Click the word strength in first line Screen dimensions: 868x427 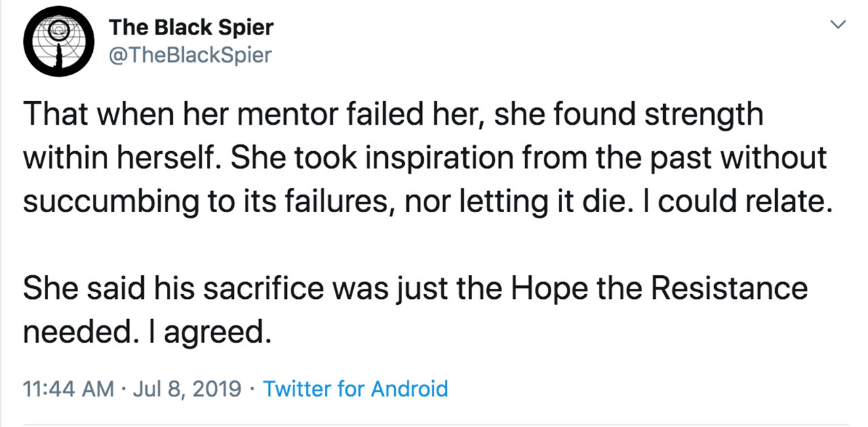click(x=704, y=114)
